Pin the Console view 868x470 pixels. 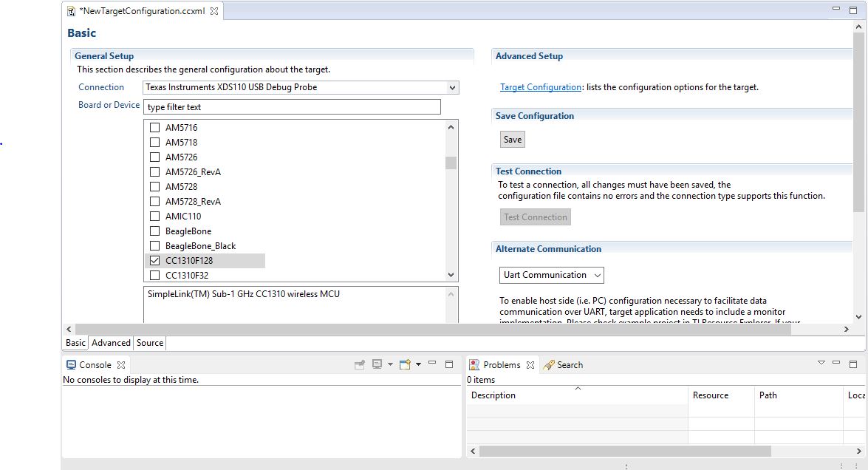(x=360, y=364)
